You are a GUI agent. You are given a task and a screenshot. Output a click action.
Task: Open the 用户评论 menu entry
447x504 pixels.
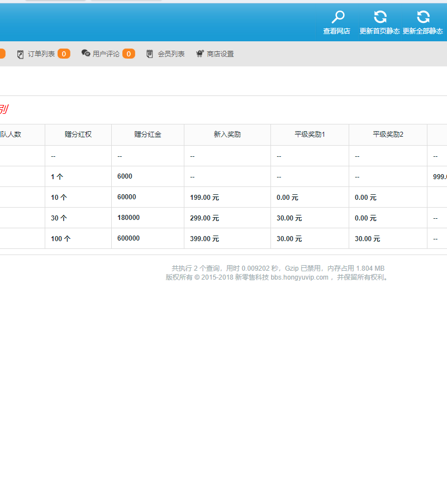[106, 54]
